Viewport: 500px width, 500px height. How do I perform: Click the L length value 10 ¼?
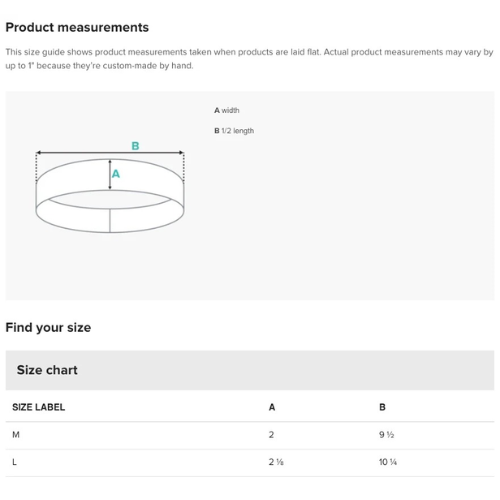point(388,462)
